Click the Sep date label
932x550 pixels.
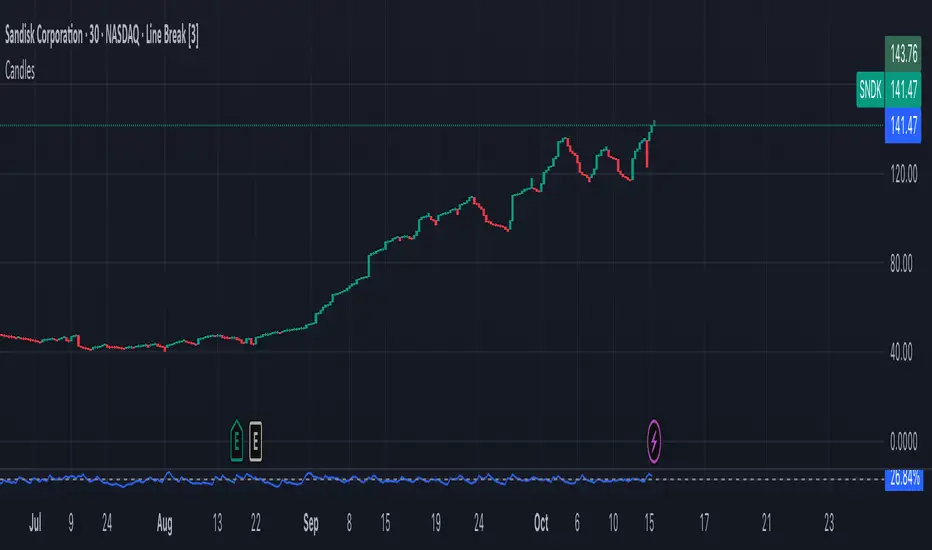tap(311, 521)
